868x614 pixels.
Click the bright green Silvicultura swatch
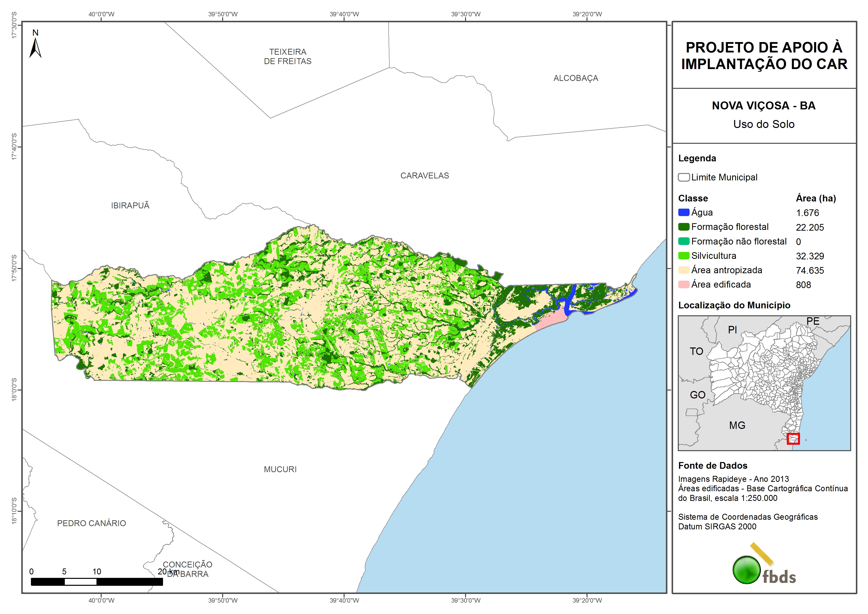tap(683, 255)
